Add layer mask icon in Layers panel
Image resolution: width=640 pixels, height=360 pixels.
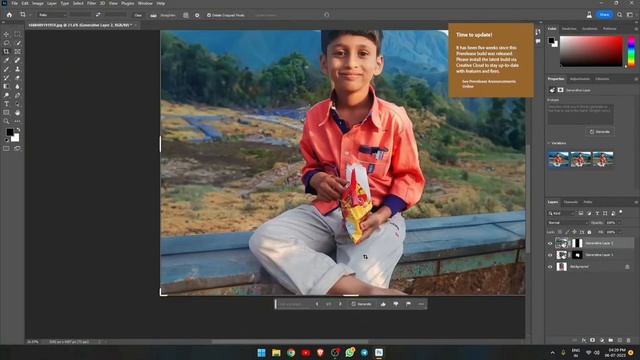pos(592,340)
